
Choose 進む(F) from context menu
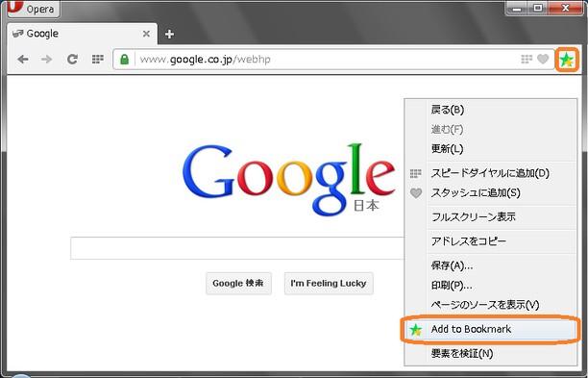(491, 130)
